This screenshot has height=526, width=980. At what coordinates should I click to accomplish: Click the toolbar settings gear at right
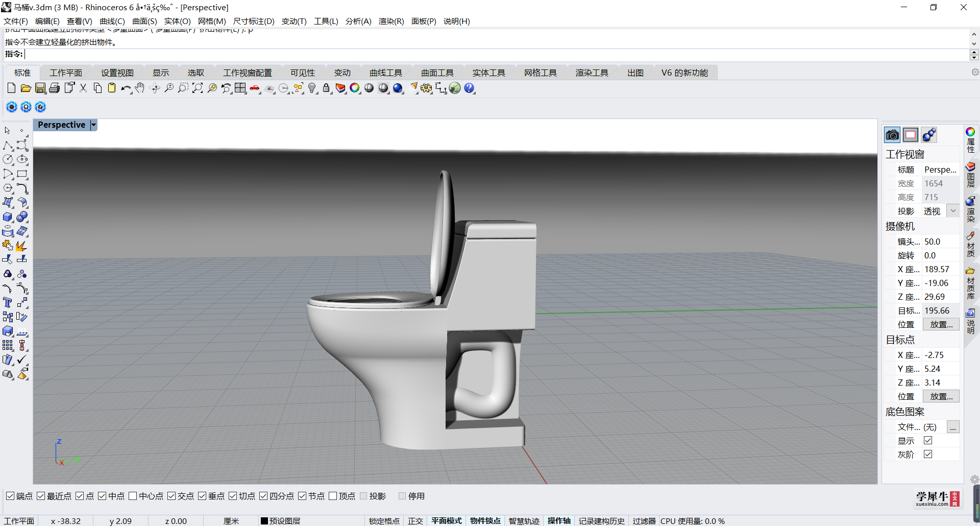point(975,73)
